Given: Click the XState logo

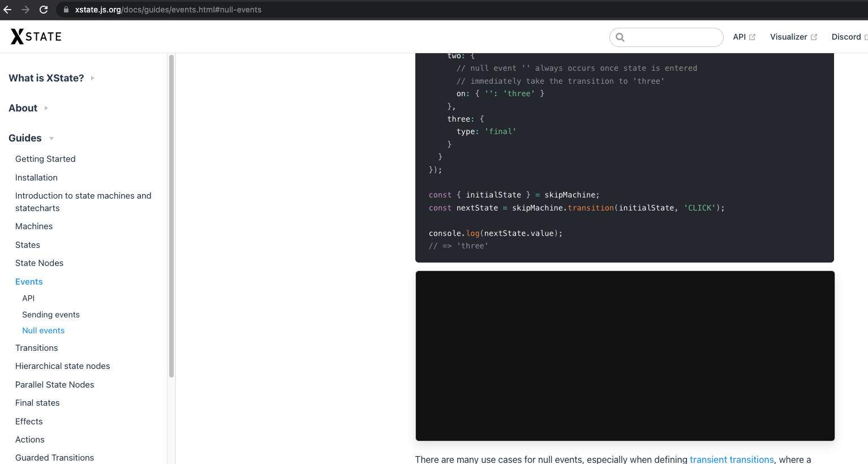Looking at the screenshot, I should click(35, 36).
